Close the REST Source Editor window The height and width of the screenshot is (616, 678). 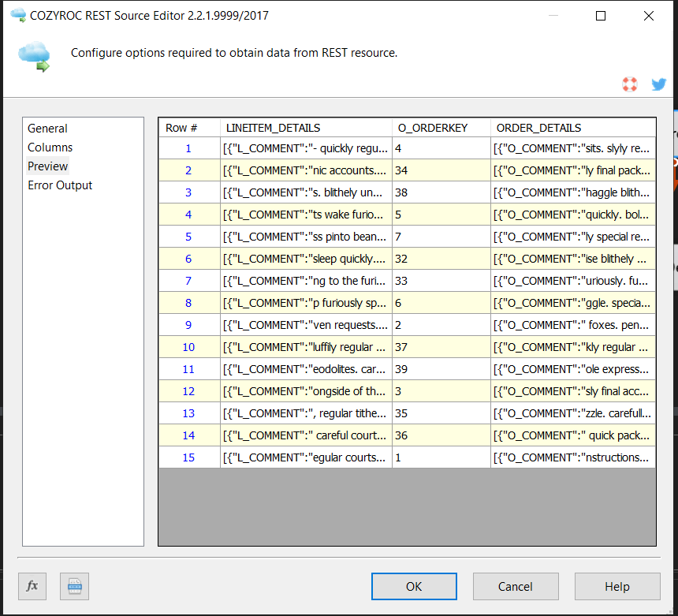649,16
